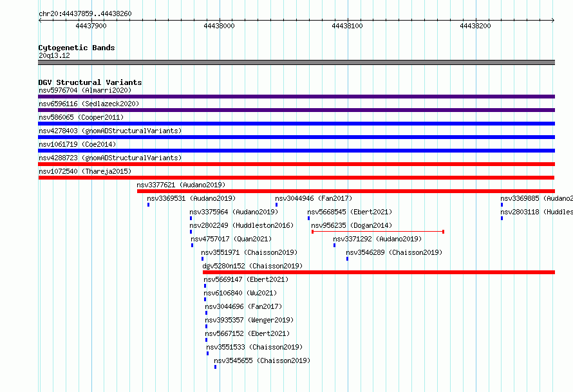The height and width of the screenshot is (392, 573).
Task: Select the nsv586065 blue variant bar
Action: 296,124
